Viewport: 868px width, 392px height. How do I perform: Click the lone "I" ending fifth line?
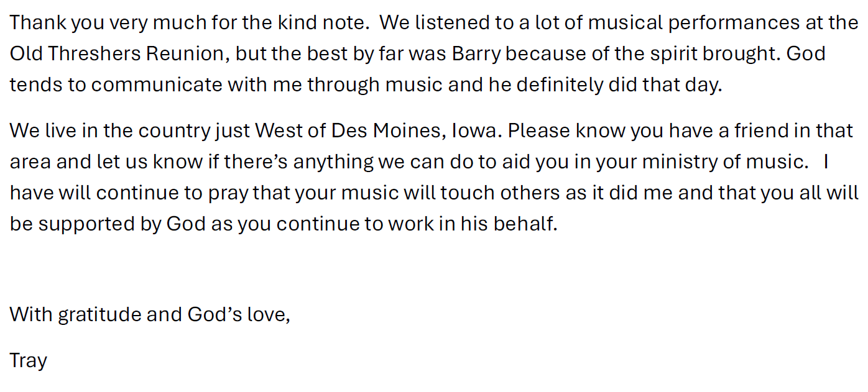pyautogui.click(x=826, y=162)
